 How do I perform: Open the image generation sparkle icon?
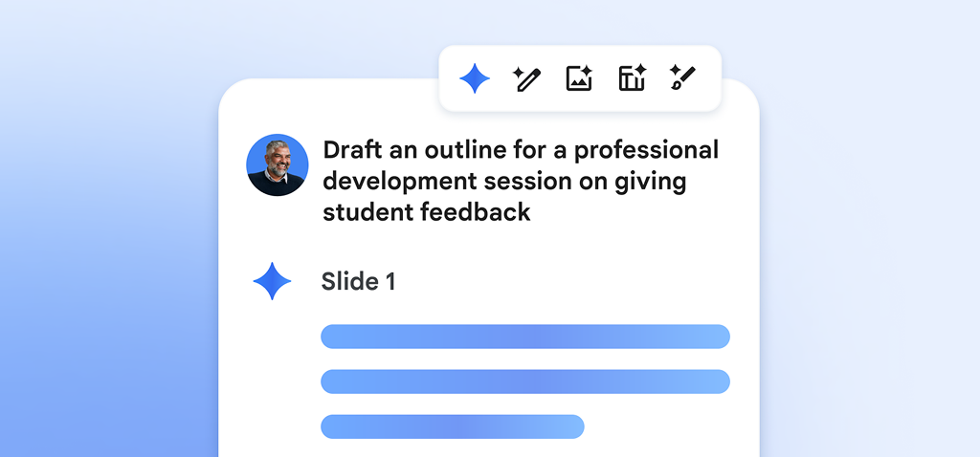[x=579, y=78]
